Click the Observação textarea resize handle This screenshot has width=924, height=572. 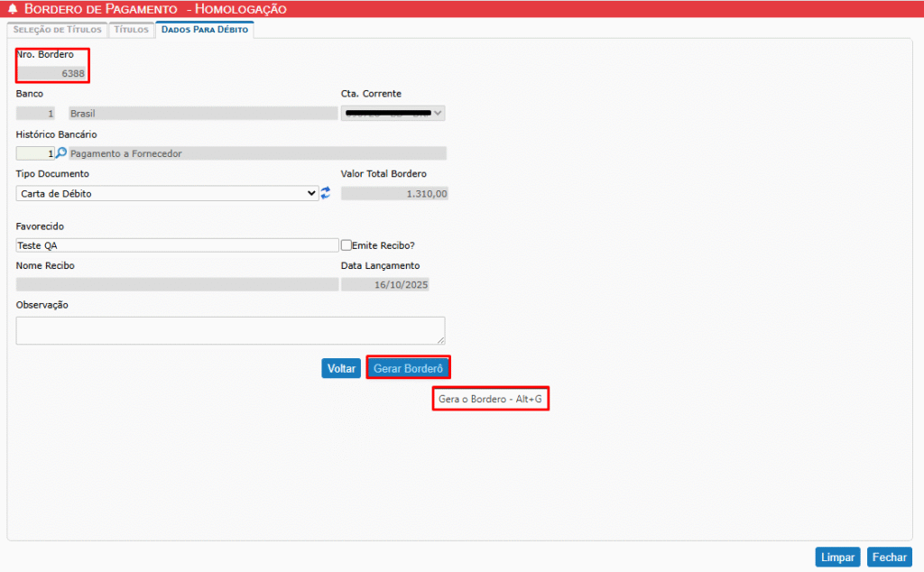[x=441, y=340]
